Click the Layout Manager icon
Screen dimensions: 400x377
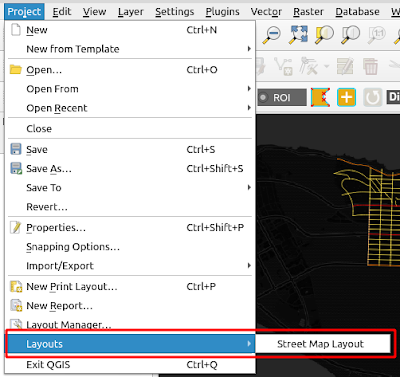click(x=16, y=324)
